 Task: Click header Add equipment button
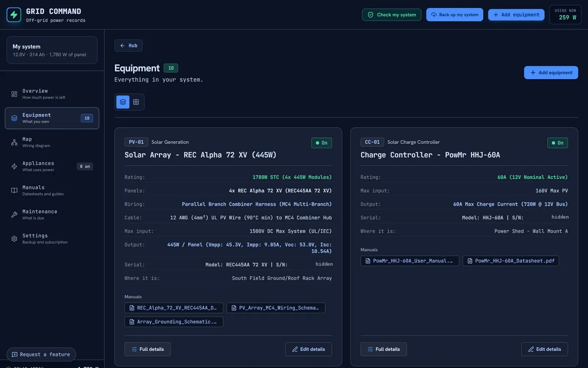pos(516,15)
